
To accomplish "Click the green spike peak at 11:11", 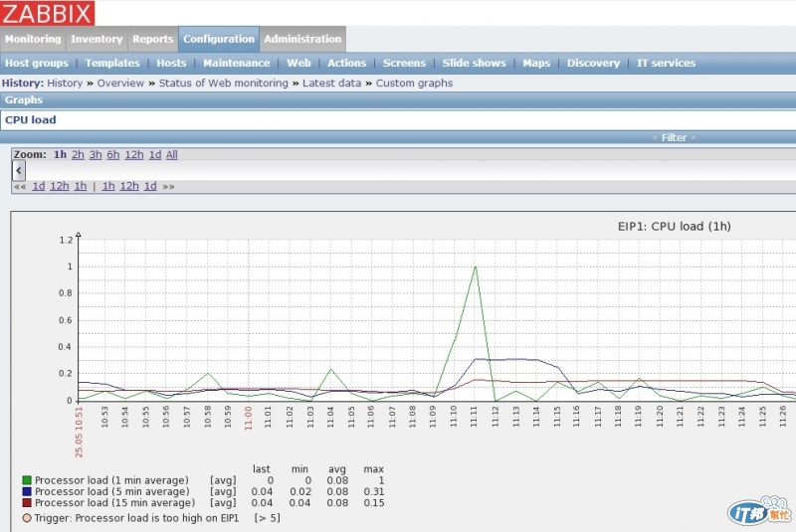I will click(476, 266).
